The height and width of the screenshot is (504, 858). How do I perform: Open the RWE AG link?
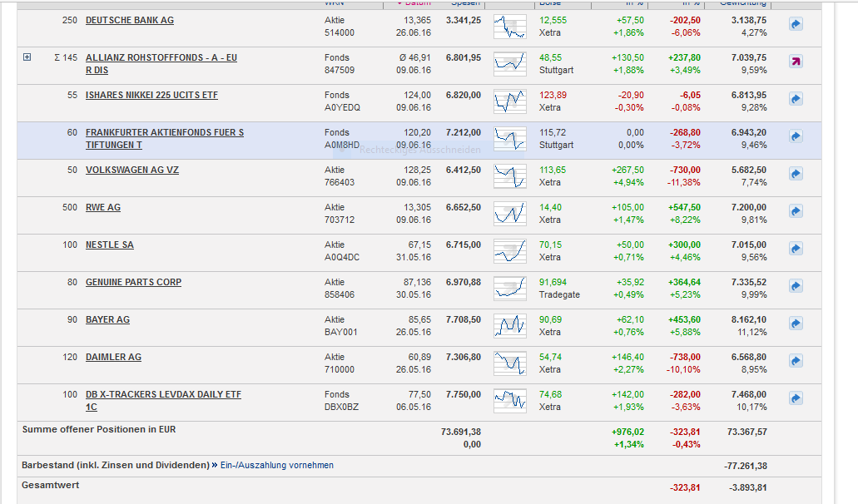[103, 207]
